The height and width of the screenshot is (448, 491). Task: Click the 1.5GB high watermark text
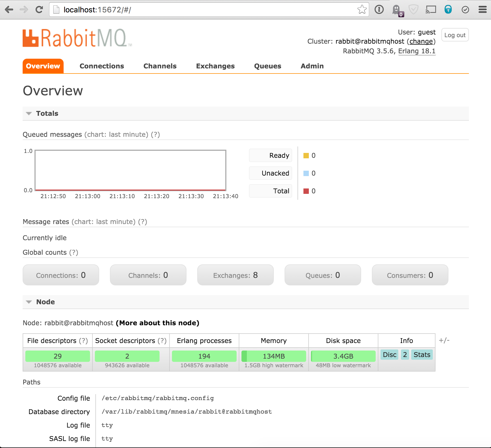(x=274, y=365)
